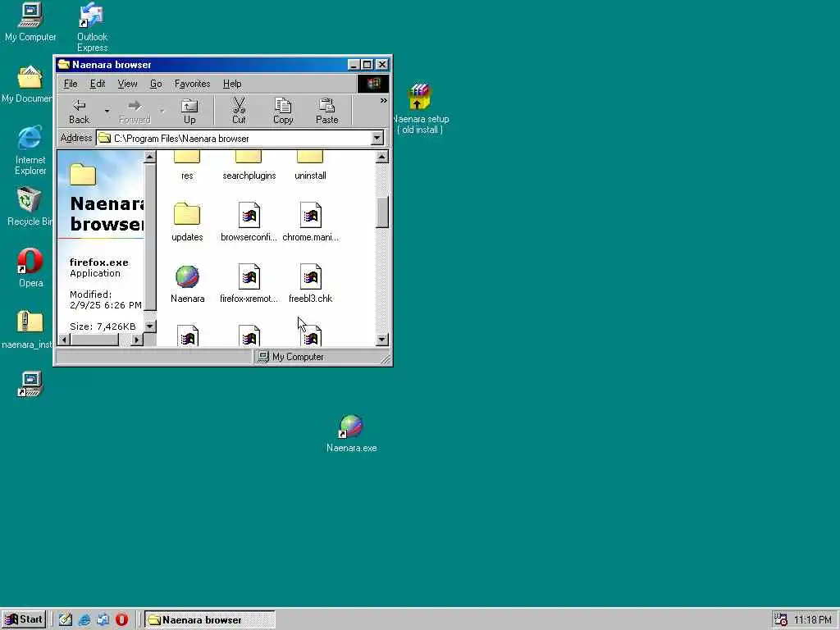
Task: Select Naenara setup (old install) archive icon
Action: click(420, 109)
